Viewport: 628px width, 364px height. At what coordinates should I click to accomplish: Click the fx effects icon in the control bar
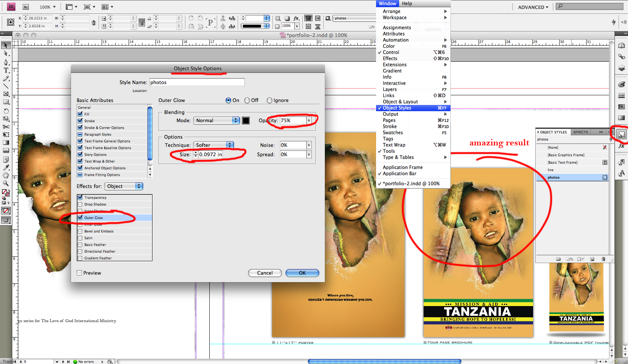pos(296,18)
